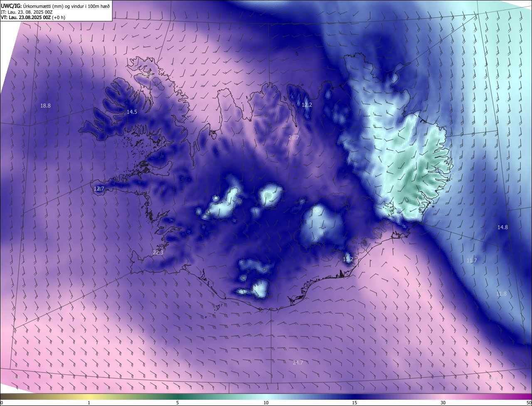Click the 11.7 value over the eastern sea
Image resolution: width=532 pixels, height=406 pixels.
[x=472, y=260]
